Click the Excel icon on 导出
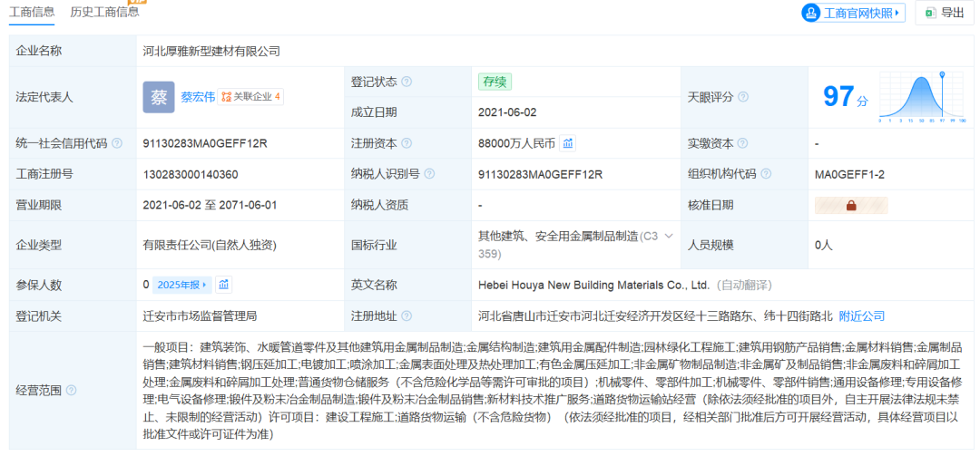 tap(931, 13)
